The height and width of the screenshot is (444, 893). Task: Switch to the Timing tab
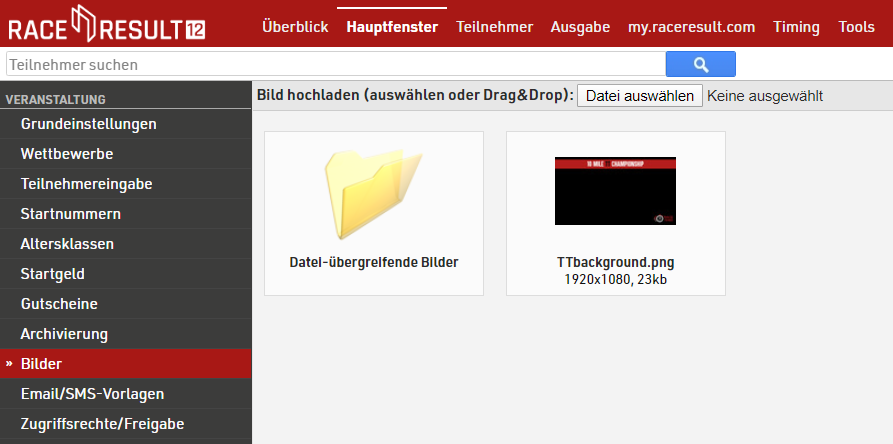coord(796,27)
